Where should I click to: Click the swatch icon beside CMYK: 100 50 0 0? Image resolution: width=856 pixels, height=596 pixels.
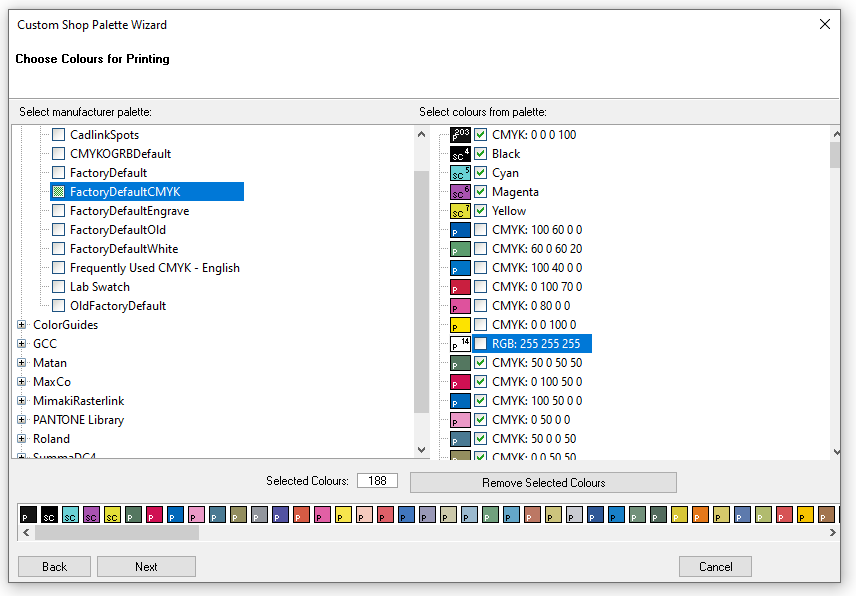click(460, 401)
